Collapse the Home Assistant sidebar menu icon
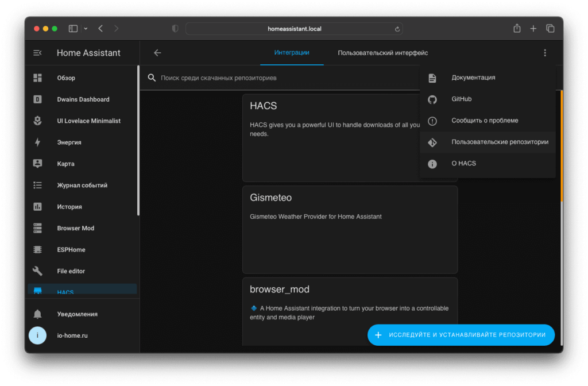This screenshot has width=588, height=386. [37, 53]
